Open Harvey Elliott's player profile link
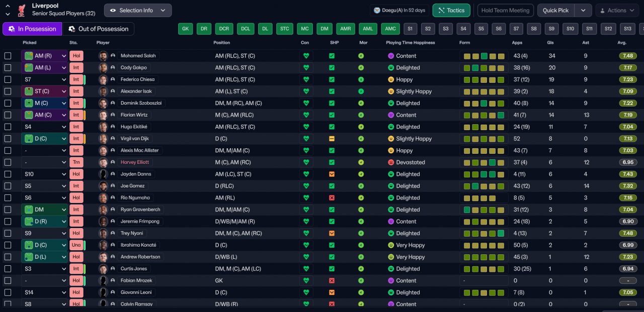Image resolution: width=644 pixels, height=312 pixels. pyautogui.click(x=135, y=162)
